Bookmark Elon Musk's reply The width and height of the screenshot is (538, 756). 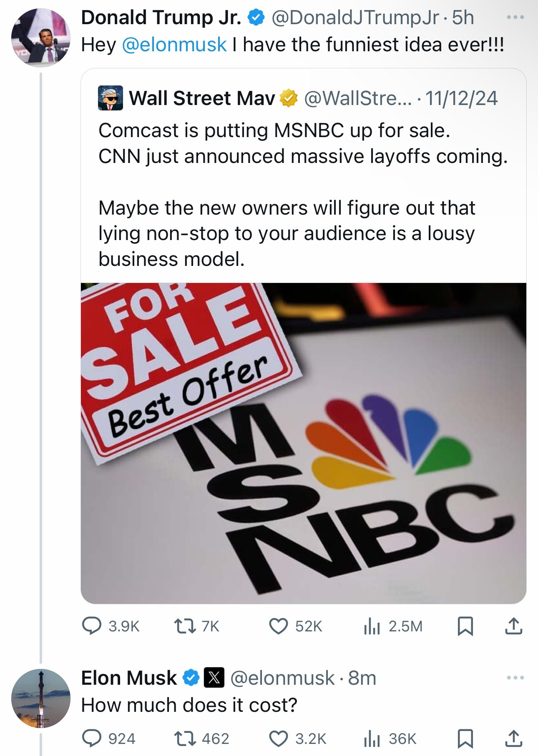click(x=465, y=738)
